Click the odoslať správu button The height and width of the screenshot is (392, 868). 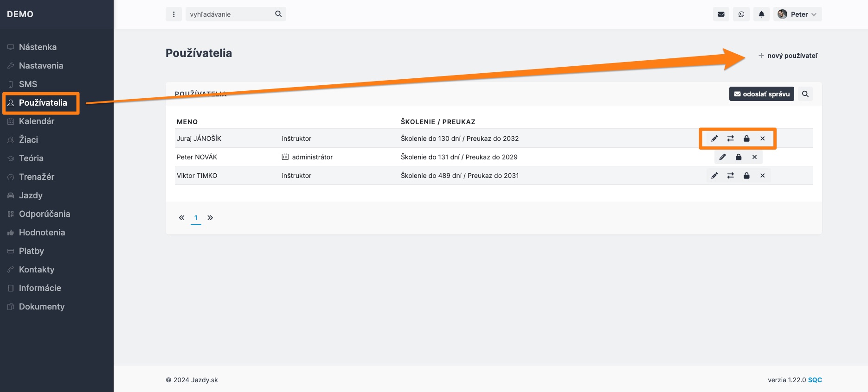[x=761, y=94]
